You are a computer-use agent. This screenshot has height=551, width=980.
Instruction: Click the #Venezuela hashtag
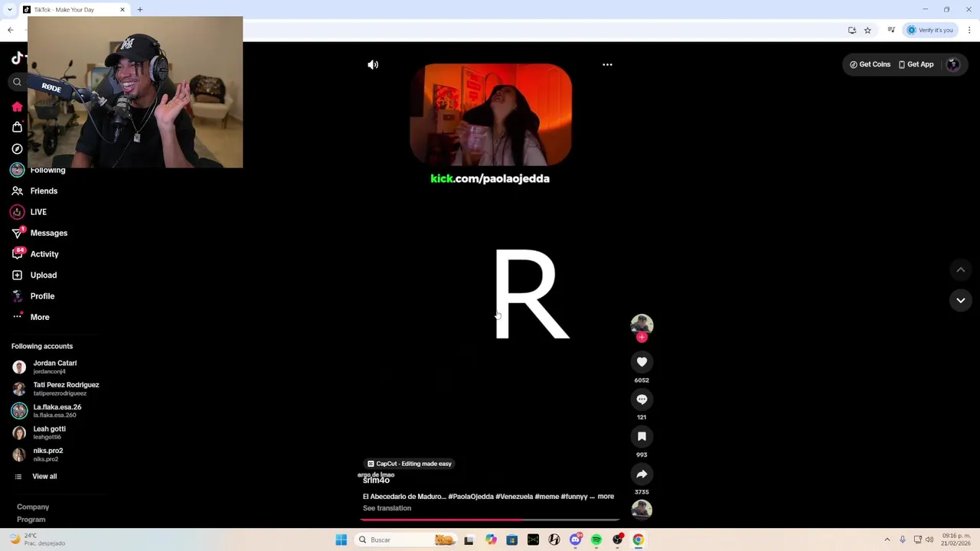pos(514,497)
